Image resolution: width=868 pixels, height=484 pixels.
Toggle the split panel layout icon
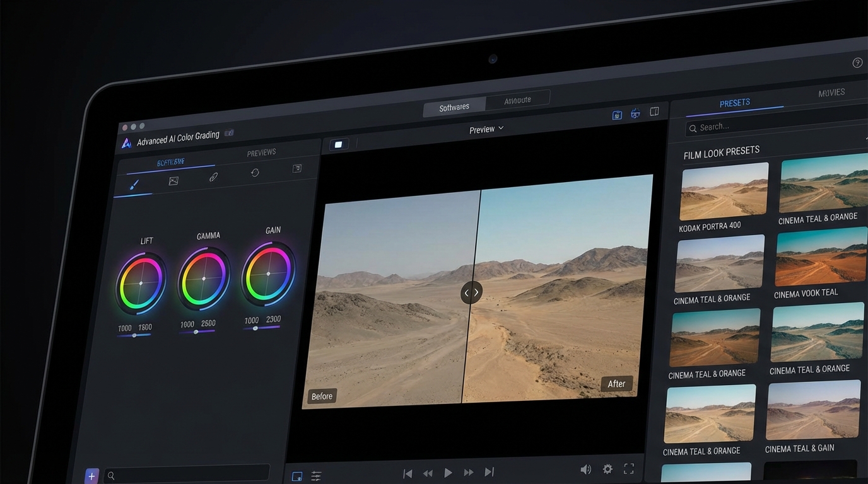[654, 112]
